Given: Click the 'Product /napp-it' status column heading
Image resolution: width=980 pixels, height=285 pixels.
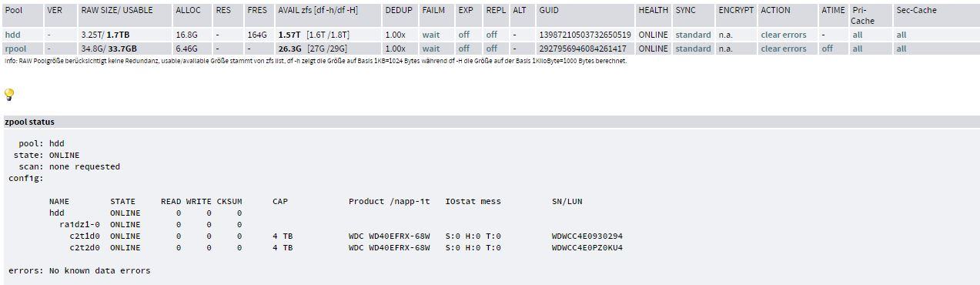Looking at the screenshot, I should (x=389, y=201).
